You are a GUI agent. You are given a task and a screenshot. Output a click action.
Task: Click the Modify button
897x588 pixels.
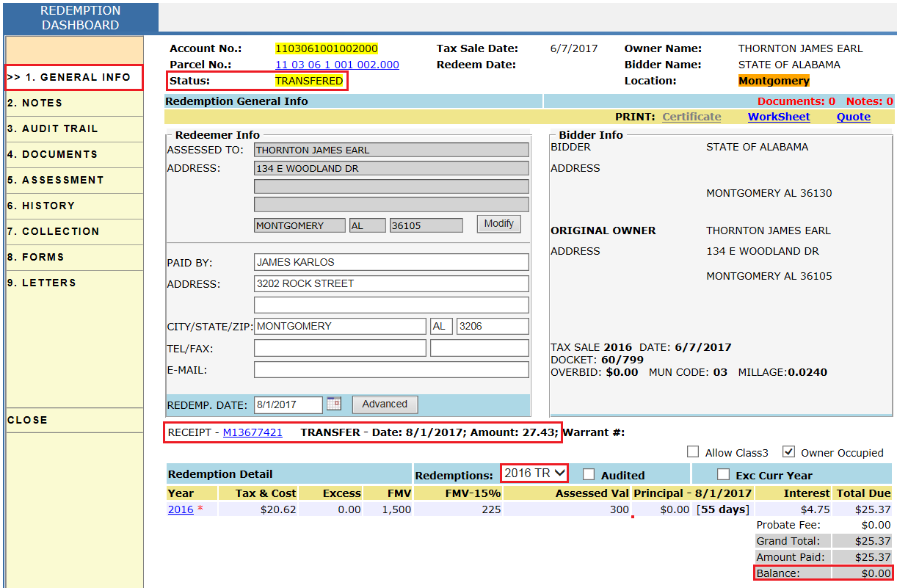[498, 224]
